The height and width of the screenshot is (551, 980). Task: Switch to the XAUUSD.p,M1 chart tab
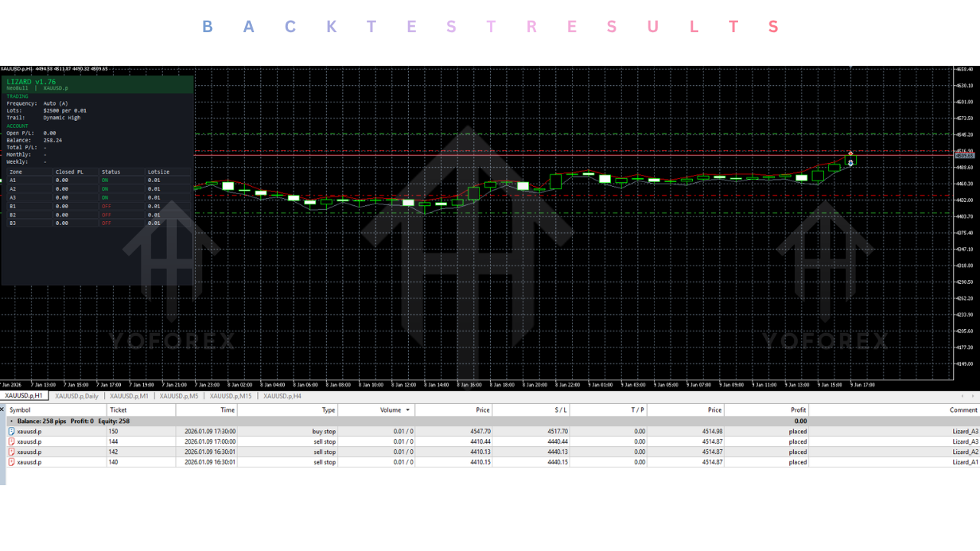129,396
